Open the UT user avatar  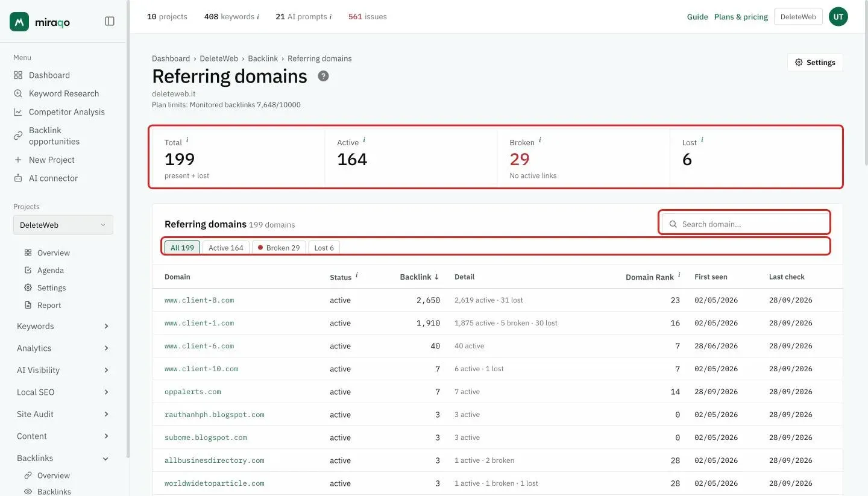pos(838,17)
